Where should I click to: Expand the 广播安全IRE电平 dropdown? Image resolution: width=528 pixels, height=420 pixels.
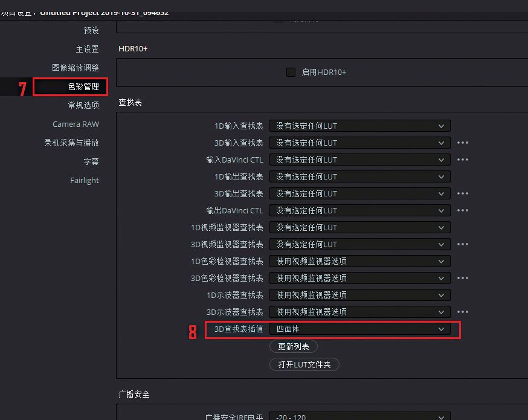coord(359,416)
